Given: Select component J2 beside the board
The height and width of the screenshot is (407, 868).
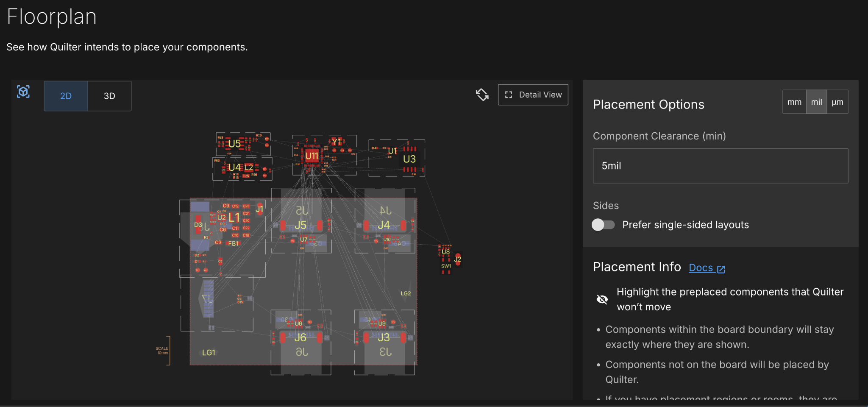Looking at the screenshot, I should click(x=458, y=259).
